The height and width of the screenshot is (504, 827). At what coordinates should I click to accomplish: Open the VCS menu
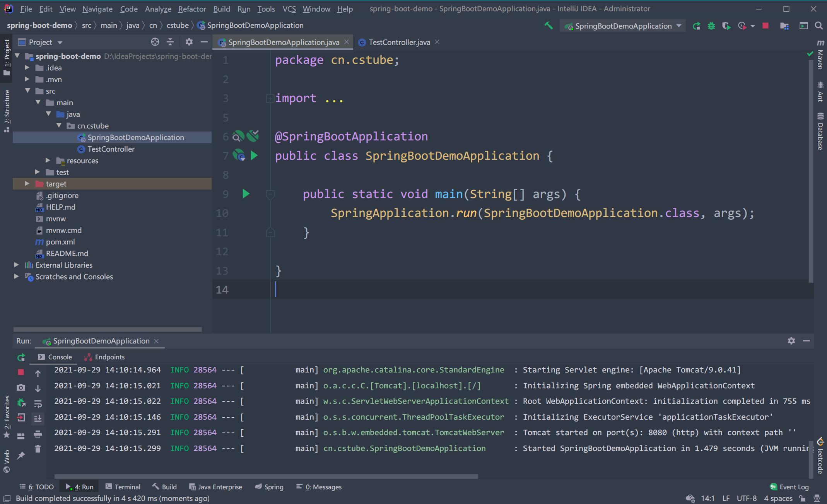tap(289, 9)
